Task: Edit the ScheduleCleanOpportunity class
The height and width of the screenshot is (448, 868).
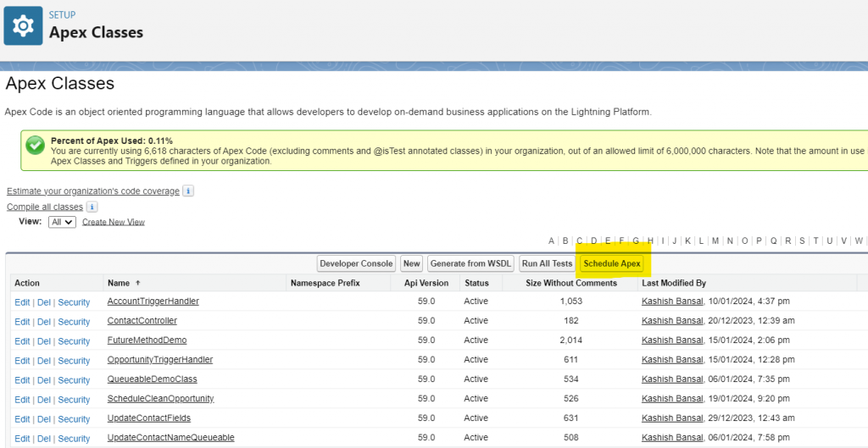Action: tap(22, 400)
